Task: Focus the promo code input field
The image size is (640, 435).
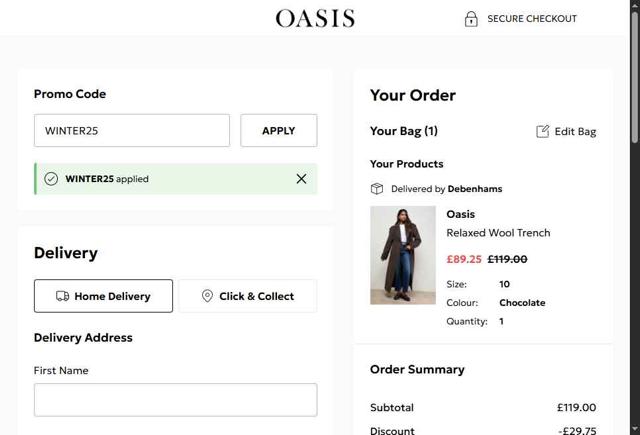Action: 131,130
